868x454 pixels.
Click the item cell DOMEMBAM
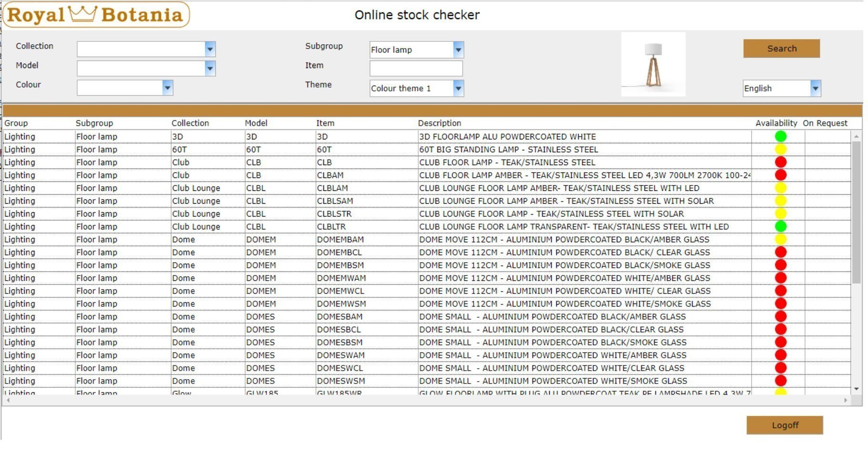click(340, 239)
